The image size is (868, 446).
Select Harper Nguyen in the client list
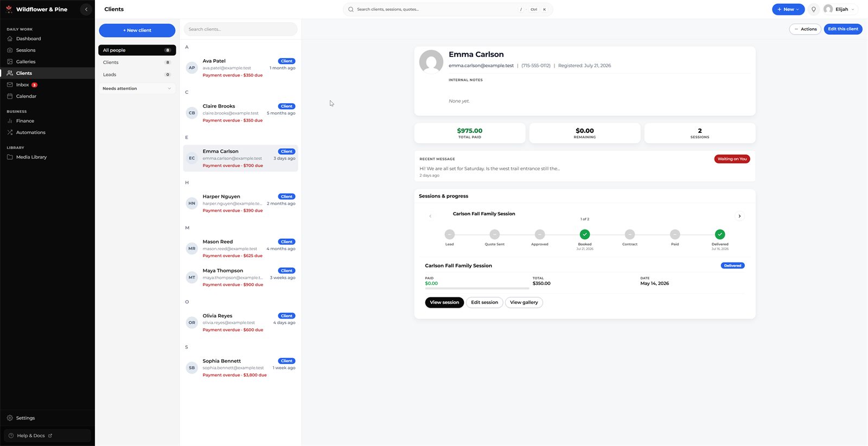(241, 203)
